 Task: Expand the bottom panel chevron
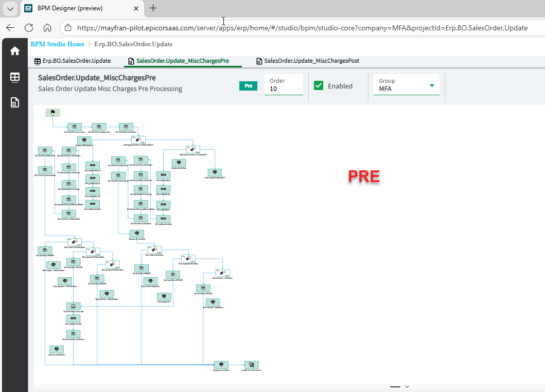click(x=407, y=387)
